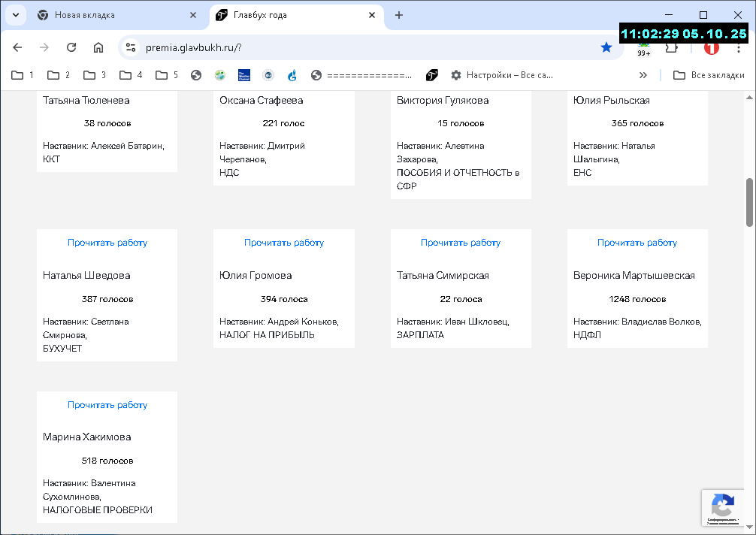The image size is (756, 535).
Task: Open Прочитать работу for Вероника Мартышевская
Action: tap(637, 243)
